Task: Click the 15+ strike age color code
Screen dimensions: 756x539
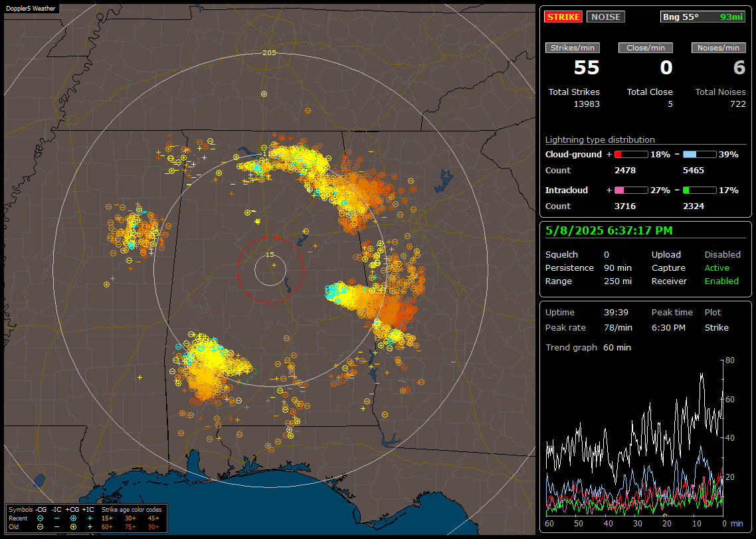Action: [x=107, y=518]
